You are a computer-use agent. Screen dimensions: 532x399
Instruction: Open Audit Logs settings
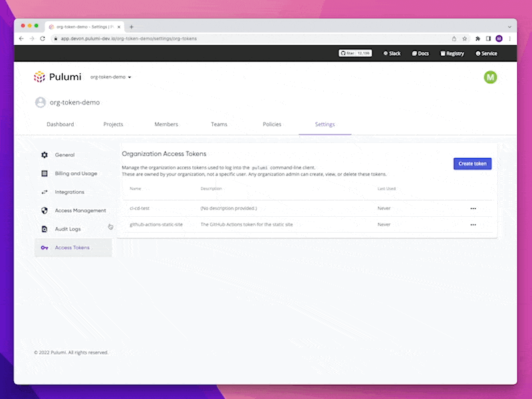tap(73, 229)
